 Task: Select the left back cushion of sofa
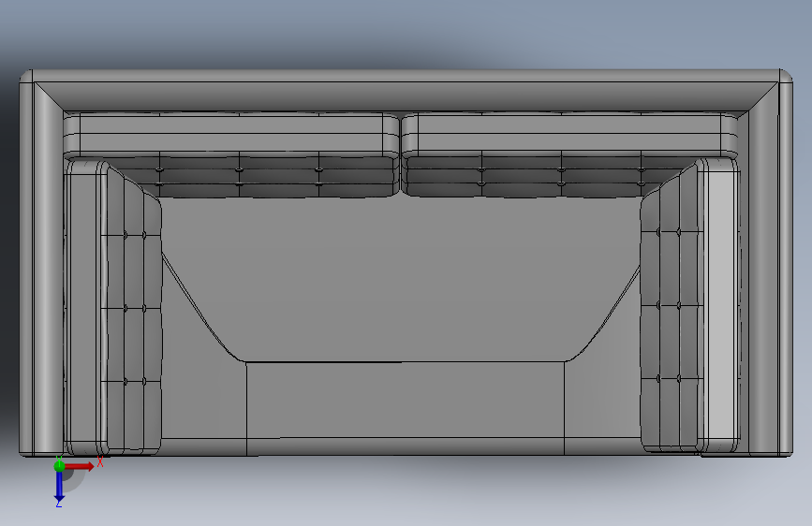(x=231, y=154)
